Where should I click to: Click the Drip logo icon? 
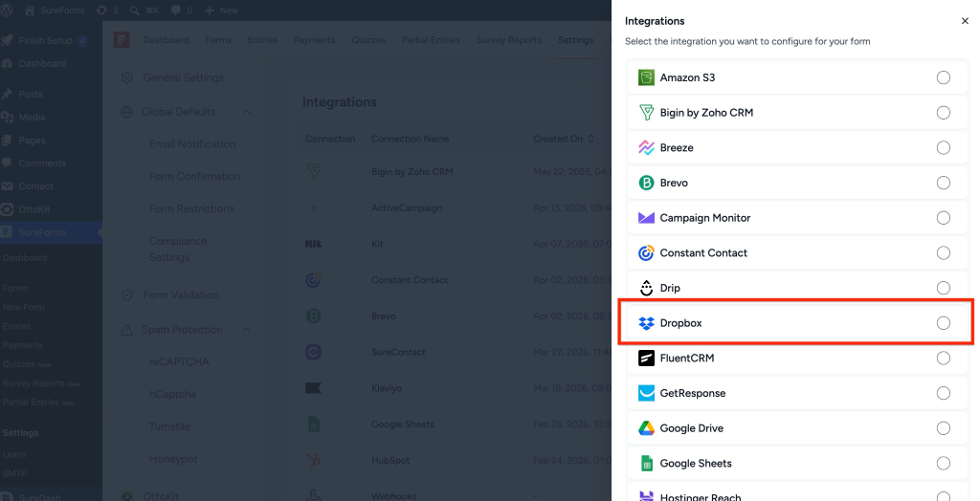[646, 288]
